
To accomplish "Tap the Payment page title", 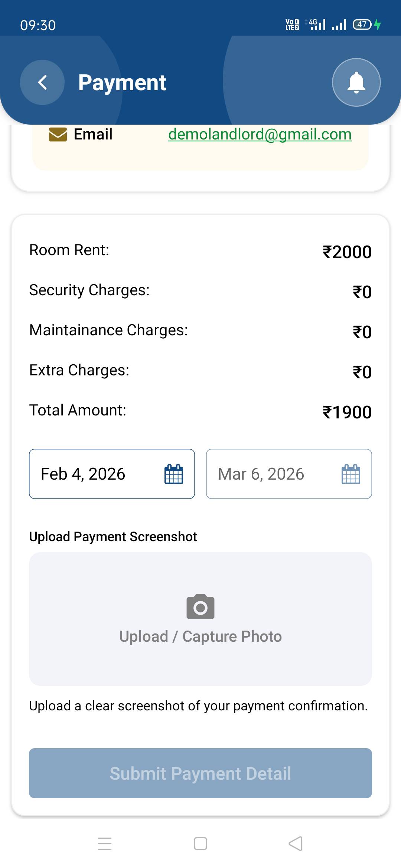I will [122, 82].
